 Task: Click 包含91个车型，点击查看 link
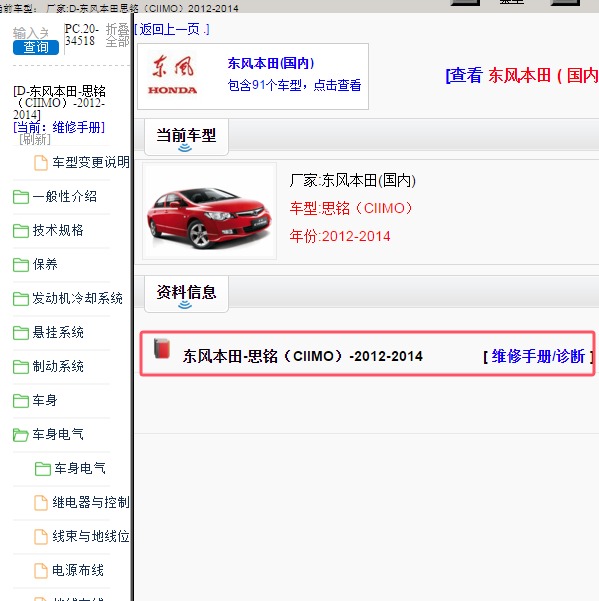point(294,85)
